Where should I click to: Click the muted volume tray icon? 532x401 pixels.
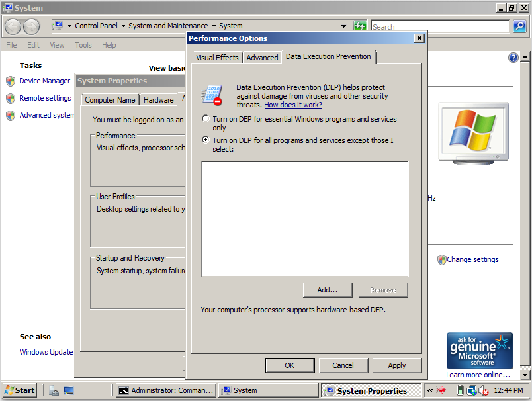pyautogui.click(x=483, y=391)
